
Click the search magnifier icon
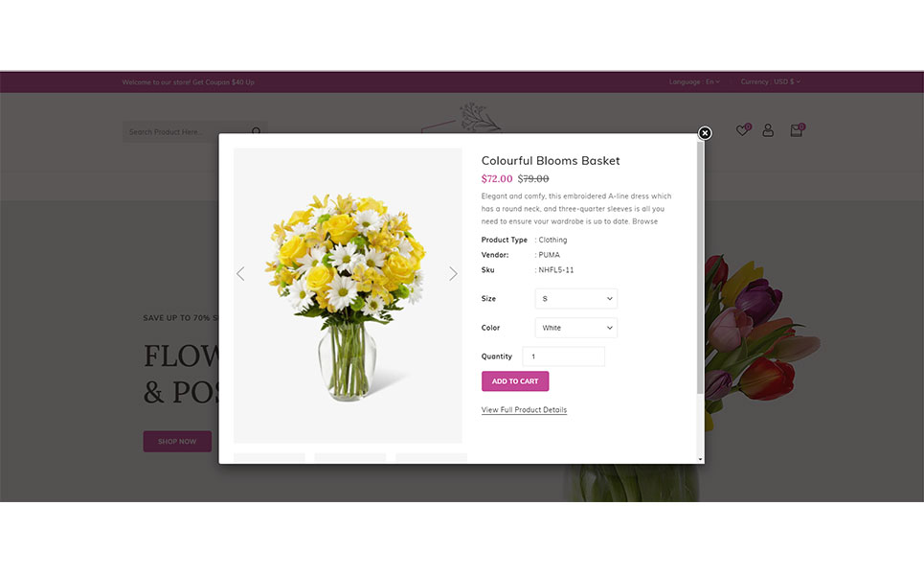pos(257,131)
